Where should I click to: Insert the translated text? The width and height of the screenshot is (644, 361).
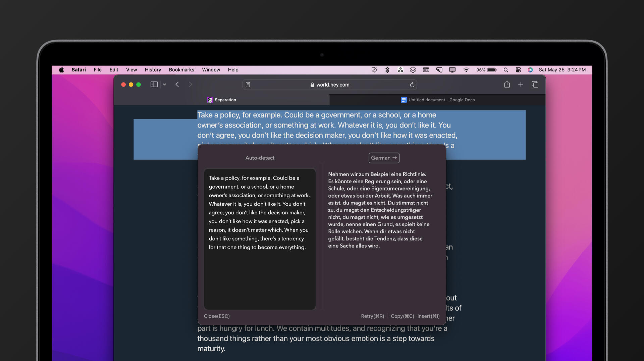[428, 316]
